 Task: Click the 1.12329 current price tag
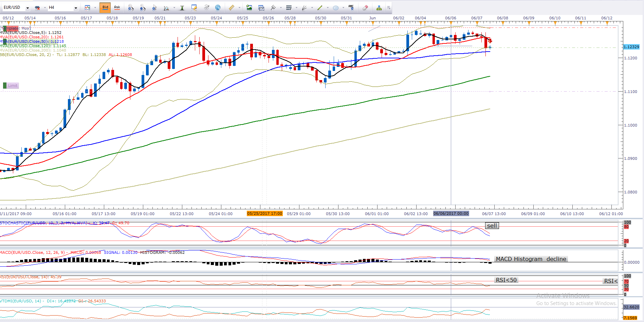631,47
